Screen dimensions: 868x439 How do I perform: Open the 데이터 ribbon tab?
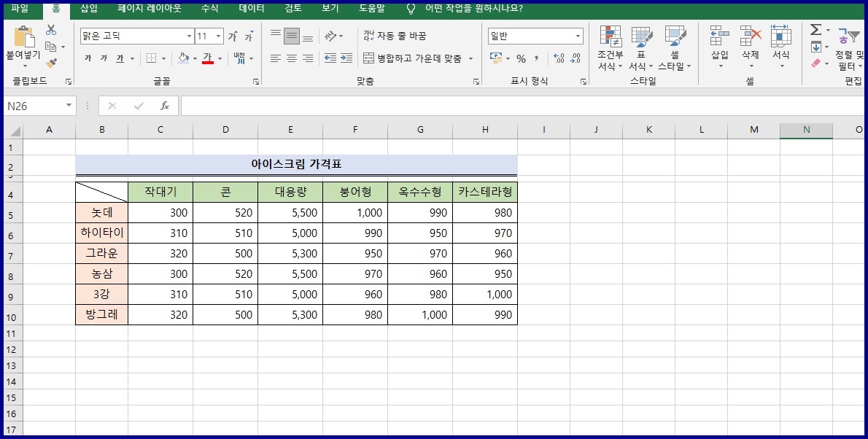tap(250, 9)
